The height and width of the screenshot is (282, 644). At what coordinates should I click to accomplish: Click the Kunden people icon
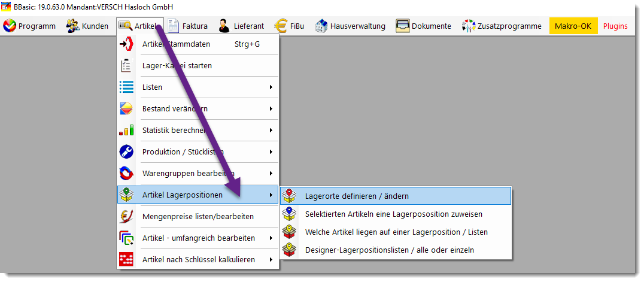coord(73,26)
